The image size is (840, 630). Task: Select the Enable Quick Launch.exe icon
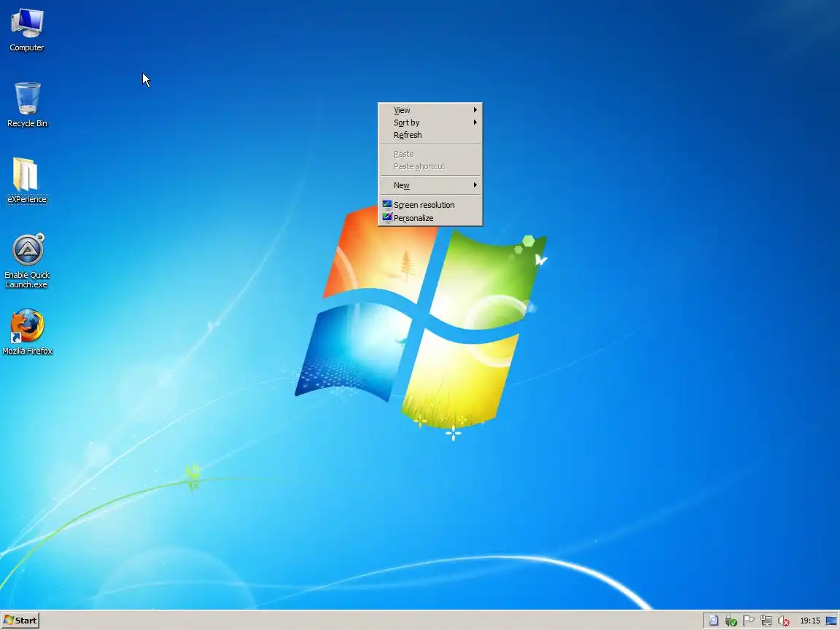[28, 249]
